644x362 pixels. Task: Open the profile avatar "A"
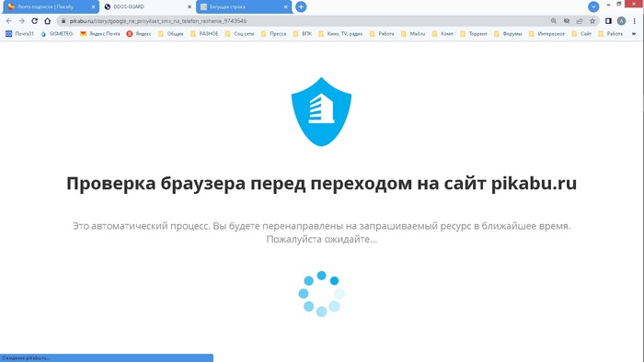[x=621, y=21]
